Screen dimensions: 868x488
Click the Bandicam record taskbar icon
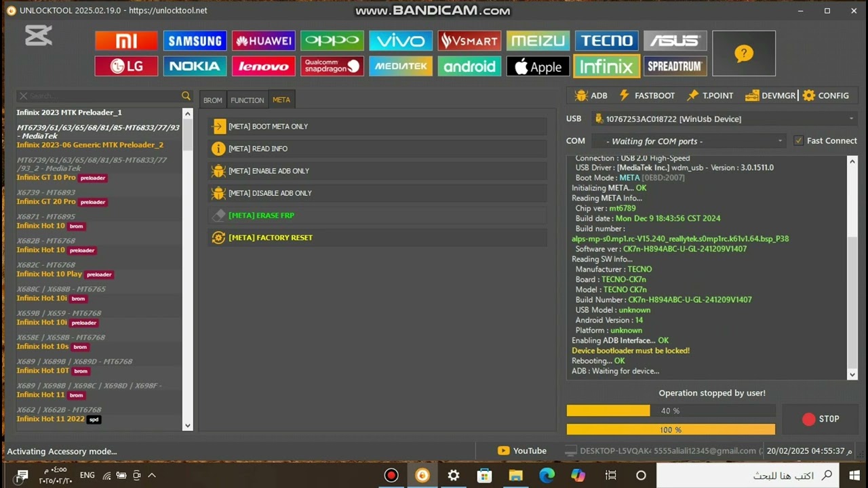click(x=391, y=475)
